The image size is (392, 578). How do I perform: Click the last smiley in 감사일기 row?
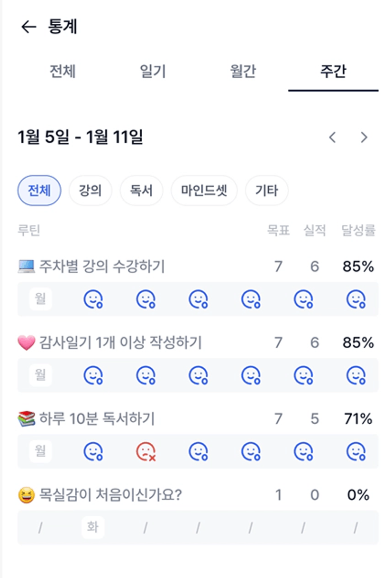click(356, 376)
